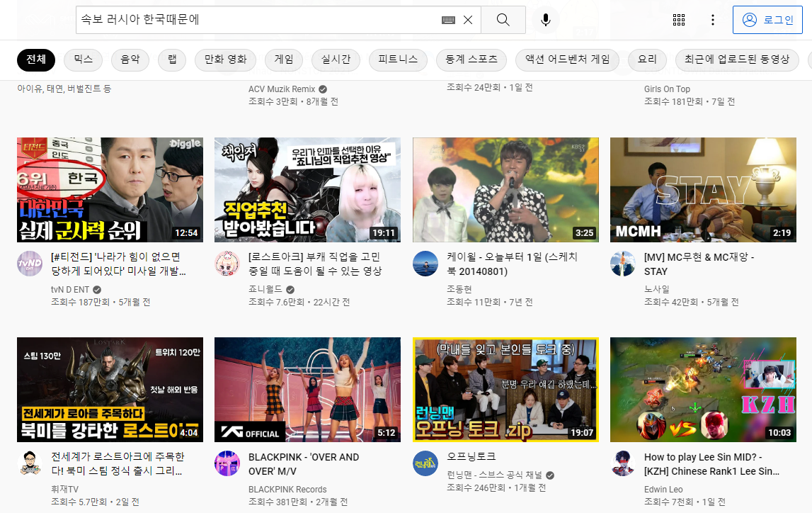
Task: Open the 휘재TV channel name link
Action: pos(64,489)
